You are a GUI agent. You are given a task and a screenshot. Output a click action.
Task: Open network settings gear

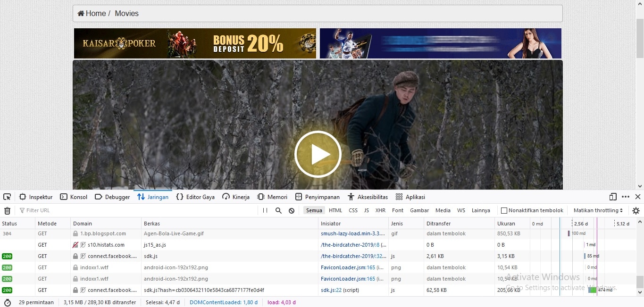tap(636, 211)
